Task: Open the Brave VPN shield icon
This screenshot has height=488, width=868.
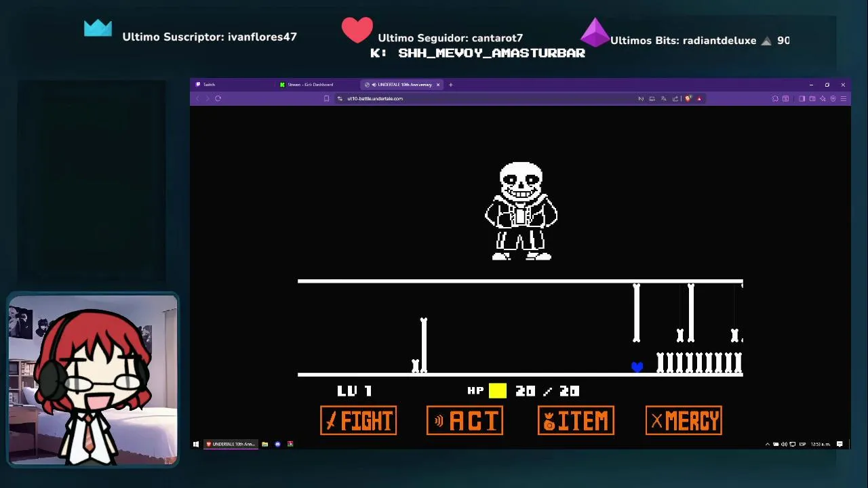Action: pyautogui.click(x=833, y=98)
